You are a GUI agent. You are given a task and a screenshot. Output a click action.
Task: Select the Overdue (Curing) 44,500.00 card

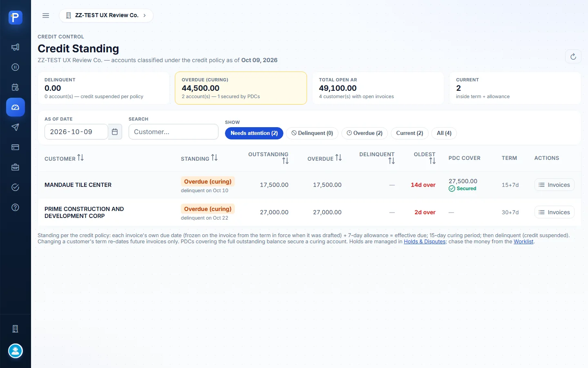241,88
